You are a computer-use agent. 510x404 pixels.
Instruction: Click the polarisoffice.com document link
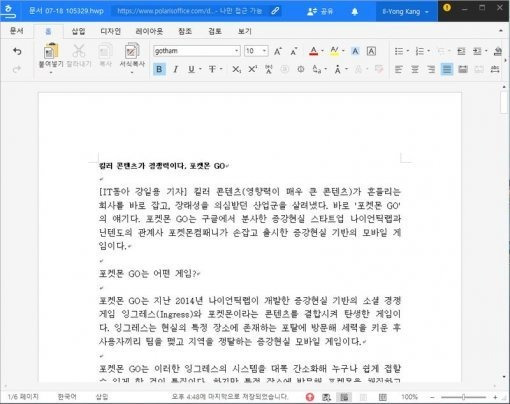[x=190, y=11]
